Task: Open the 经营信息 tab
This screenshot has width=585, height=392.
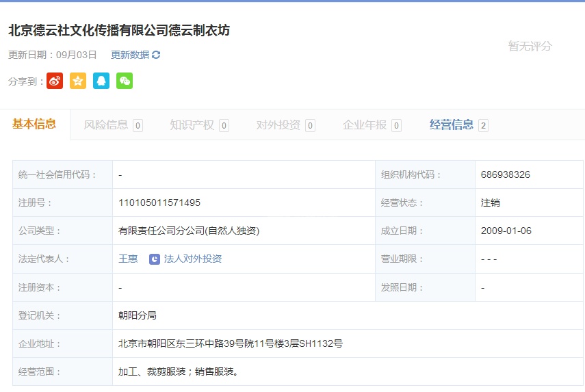Action: tap(452, 125)
